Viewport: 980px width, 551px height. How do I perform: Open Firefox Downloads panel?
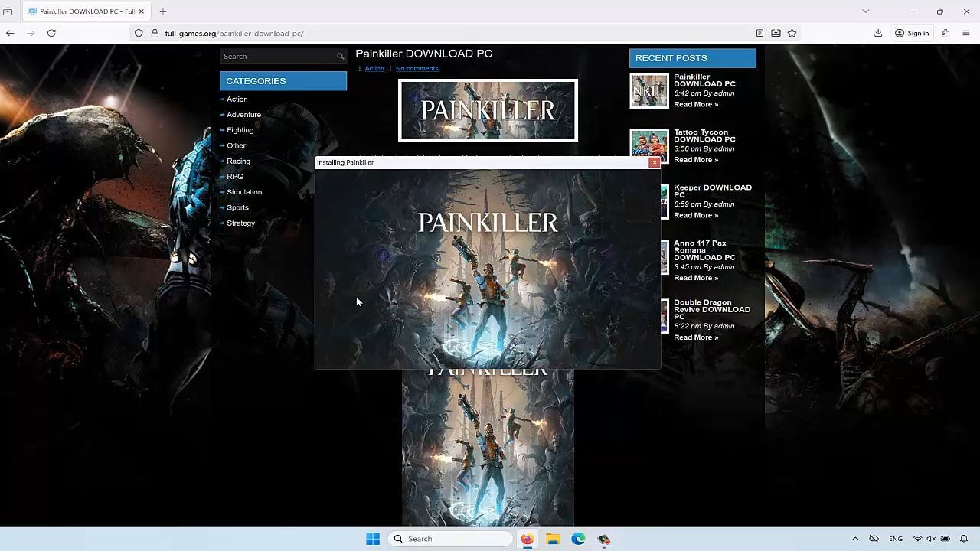coord(878,33)
